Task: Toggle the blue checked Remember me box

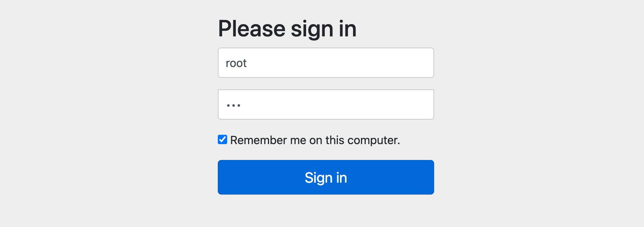Action: pyautogui.click(x=222, y=140)
